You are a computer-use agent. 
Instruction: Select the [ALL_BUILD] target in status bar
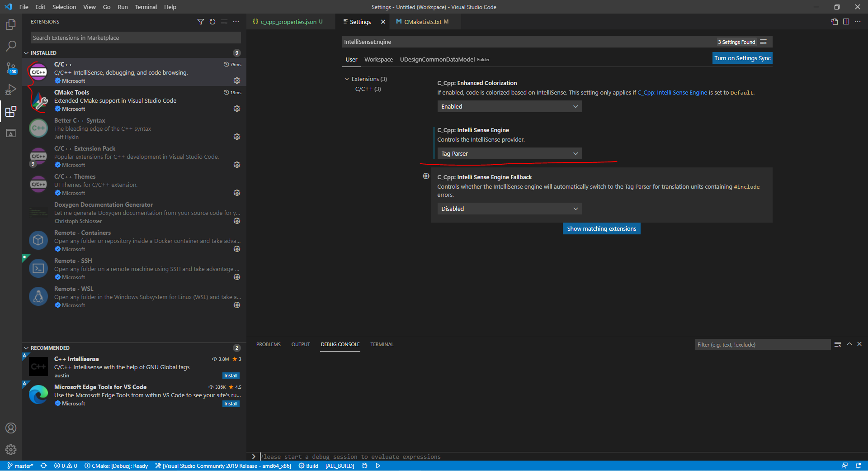340,466
